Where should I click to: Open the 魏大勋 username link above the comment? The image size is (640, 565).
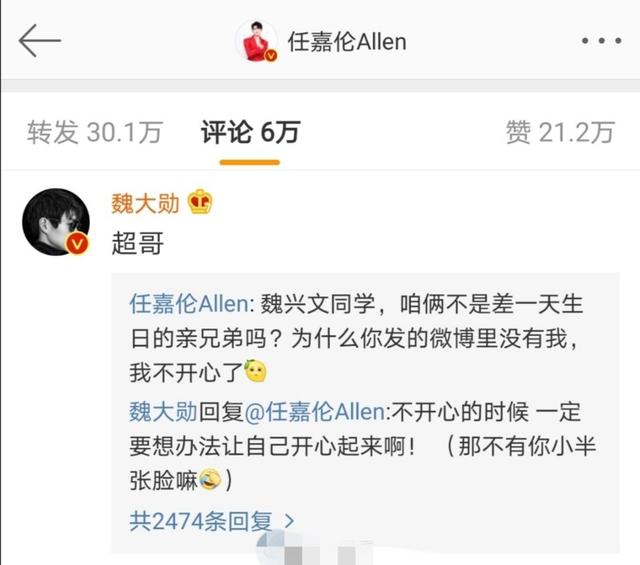tap(145, 203)
